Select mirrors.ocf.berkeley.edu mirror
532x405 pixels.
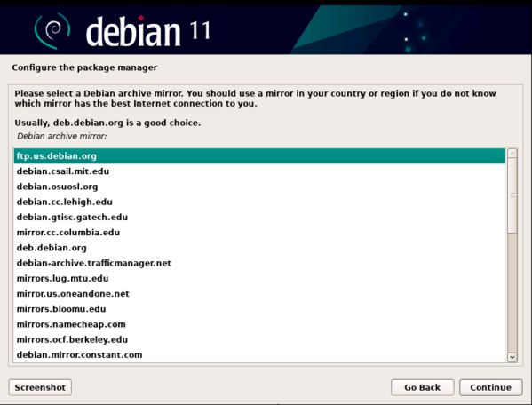pos(259,339)
